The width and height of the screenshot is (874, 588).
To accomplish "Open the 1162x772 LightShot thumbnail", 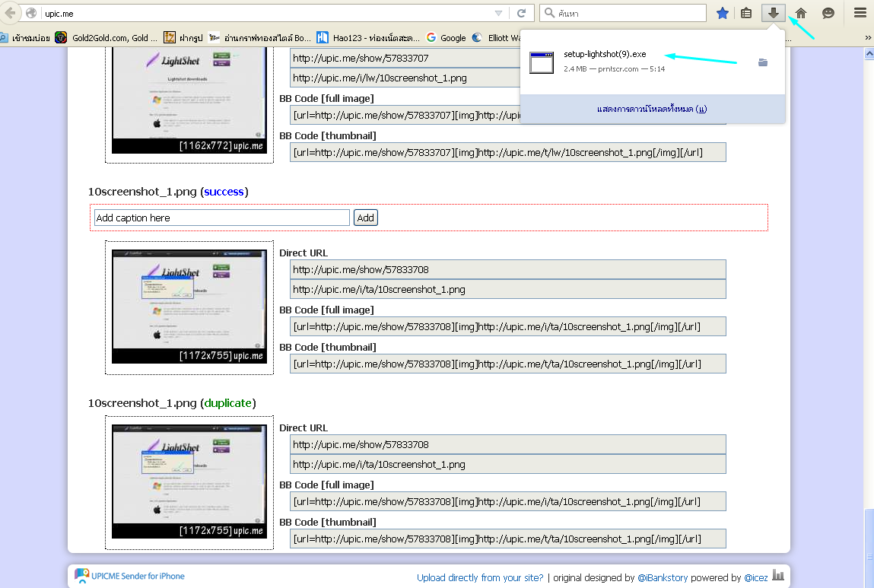I will [x=189, y=100].
